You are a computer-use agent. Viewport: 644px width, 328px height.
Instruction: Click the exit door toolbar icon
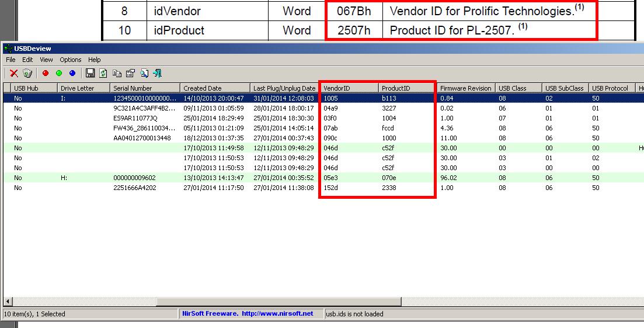tap(157, 73)
